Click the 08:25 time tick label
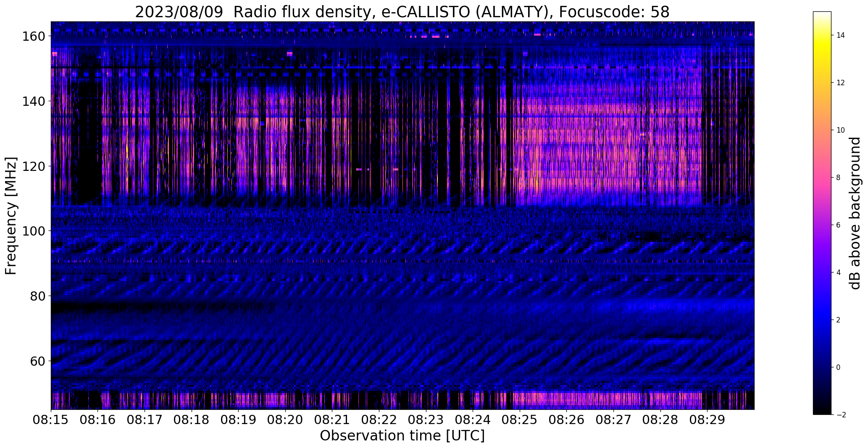This screenshot has height=448, width=868. [520, 420]
